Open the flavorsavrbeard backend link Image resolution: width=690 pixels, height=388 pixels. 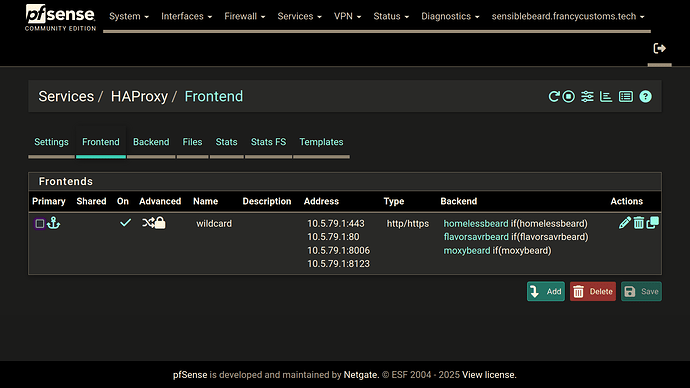[x=476, y=237]
